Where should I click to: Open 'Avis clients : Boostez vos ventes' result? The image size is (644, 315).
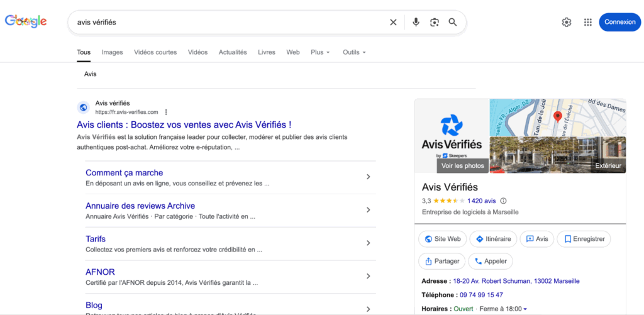pos(184,124)
